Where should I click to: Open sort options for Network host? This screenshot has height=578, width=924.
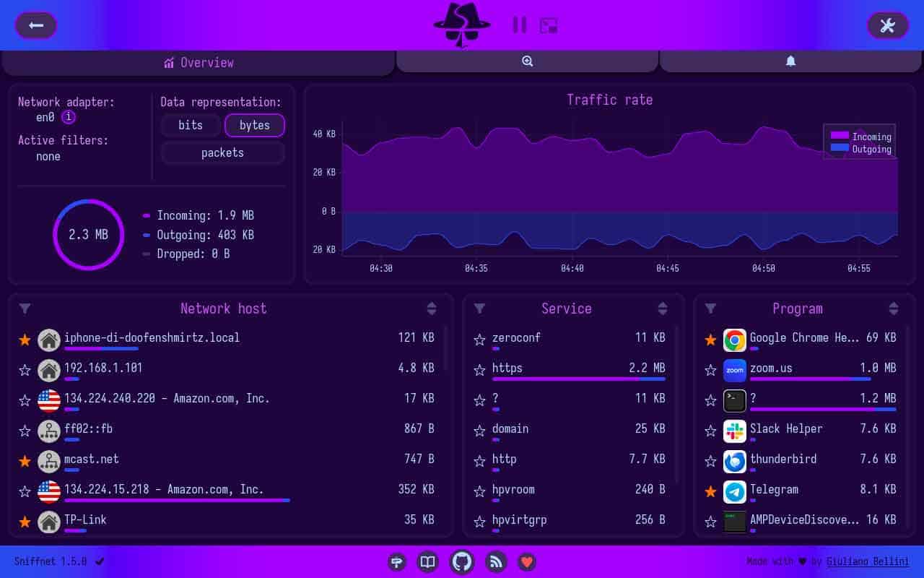[x=431, y=309]
